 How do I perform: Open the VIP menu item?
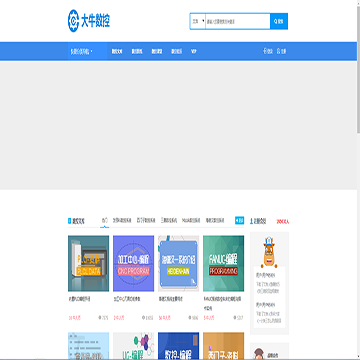click(x=193, y=51)
